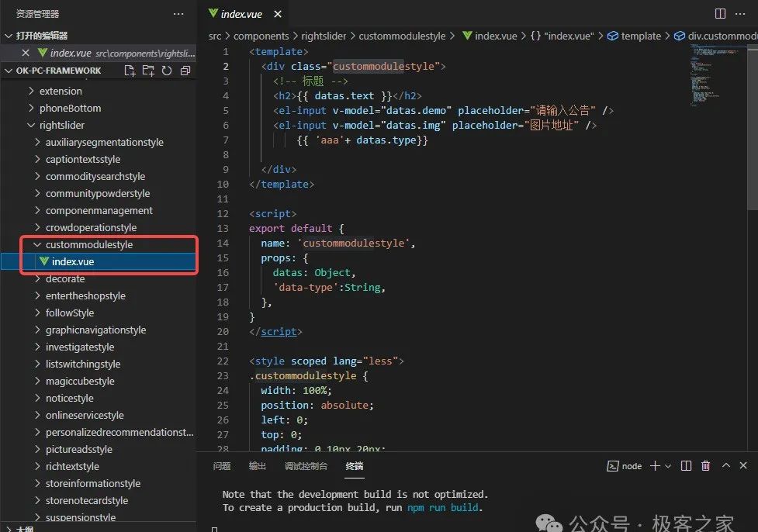Split the editor to the right
The height and width of the screenshot is (532, 758).
[720, 13]
